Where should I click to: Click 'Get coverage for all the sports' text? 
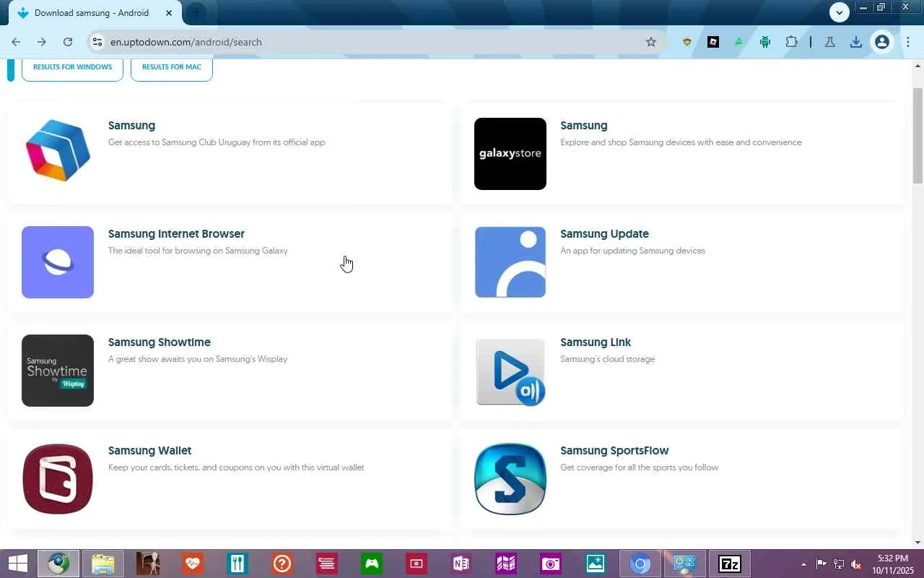click(639, 467)
